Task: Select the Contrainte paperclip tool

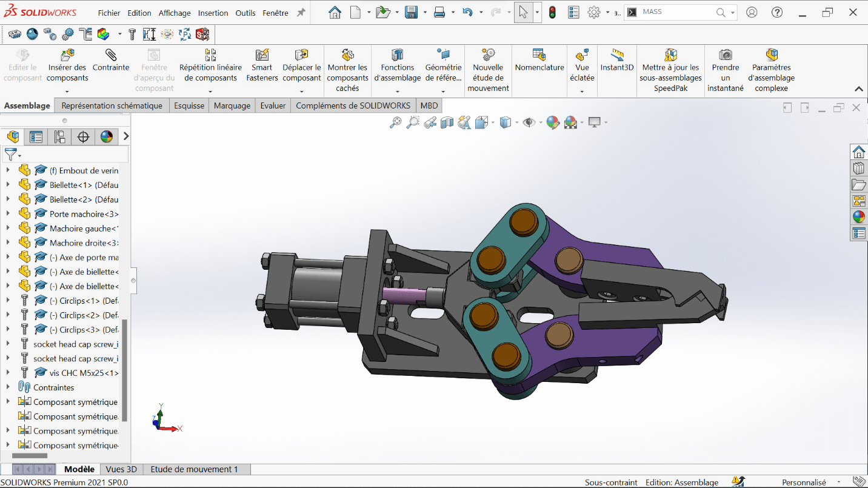Action: (x=111, y=56)
